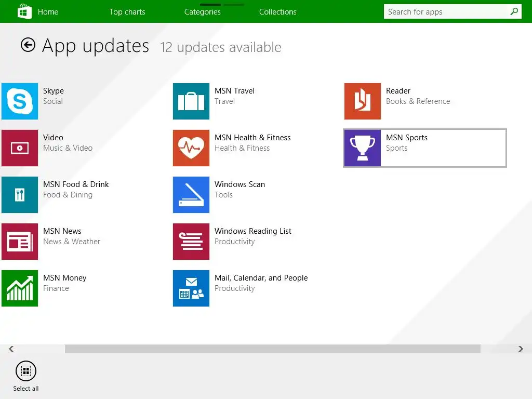Click the horizontal scrollbar thumb

[272, 349]
